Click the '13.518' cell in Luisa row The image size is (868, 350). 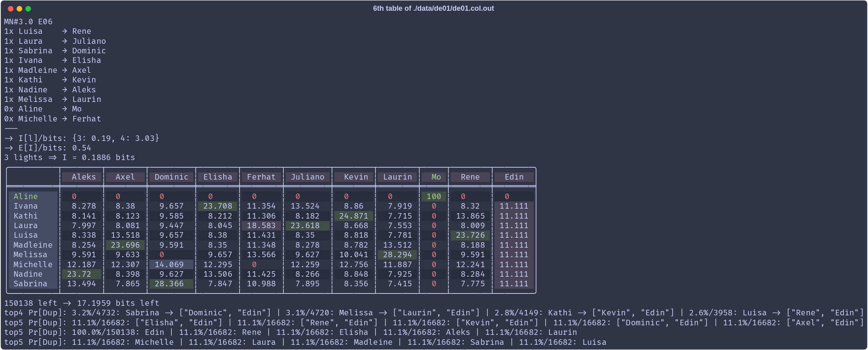point(125,235)
